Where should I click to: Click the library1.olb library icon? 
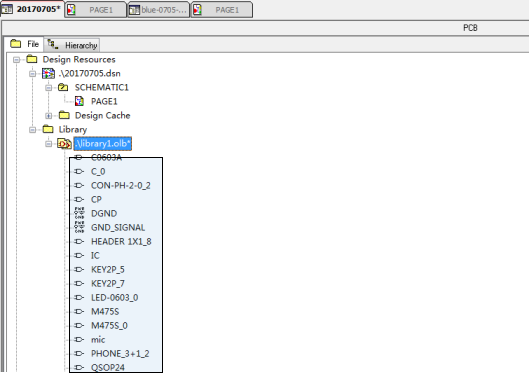coord(64,144)
